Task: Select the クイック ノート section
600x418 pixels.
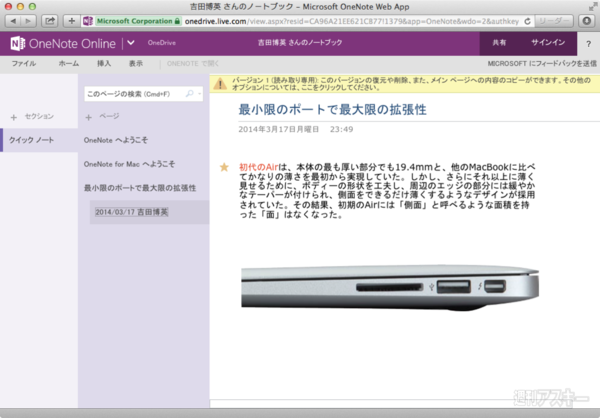Action: click(x=39, y=140)
